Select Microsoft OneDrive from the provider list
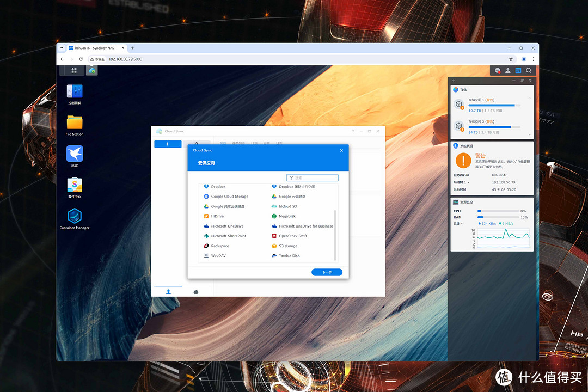 [x=227, y=226]
